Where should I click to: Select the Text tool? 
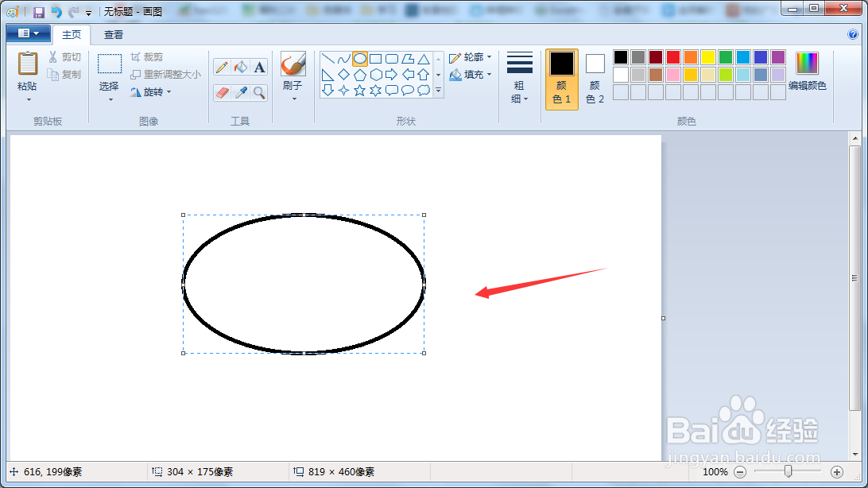pyautogui.click(x=259, y=68)
